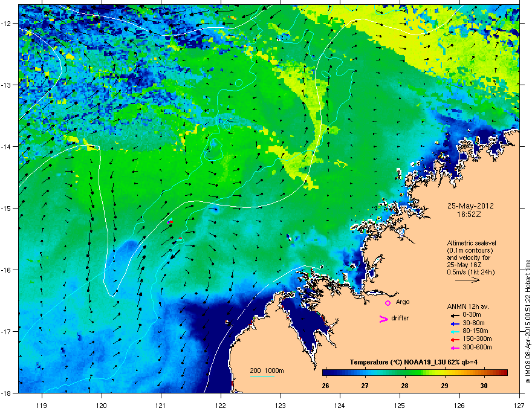The height and width of the screenshot is (411, 532).
Task: Click the colorbar value '29'
Action: pos(444,386)
